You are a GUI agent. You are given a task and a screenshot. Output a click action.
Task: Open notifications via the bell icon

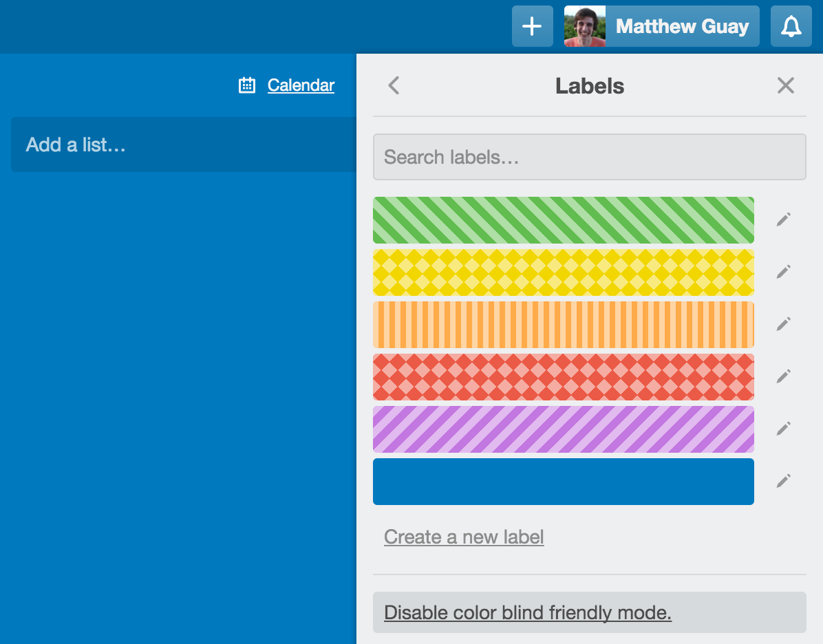tap(791, 26)
